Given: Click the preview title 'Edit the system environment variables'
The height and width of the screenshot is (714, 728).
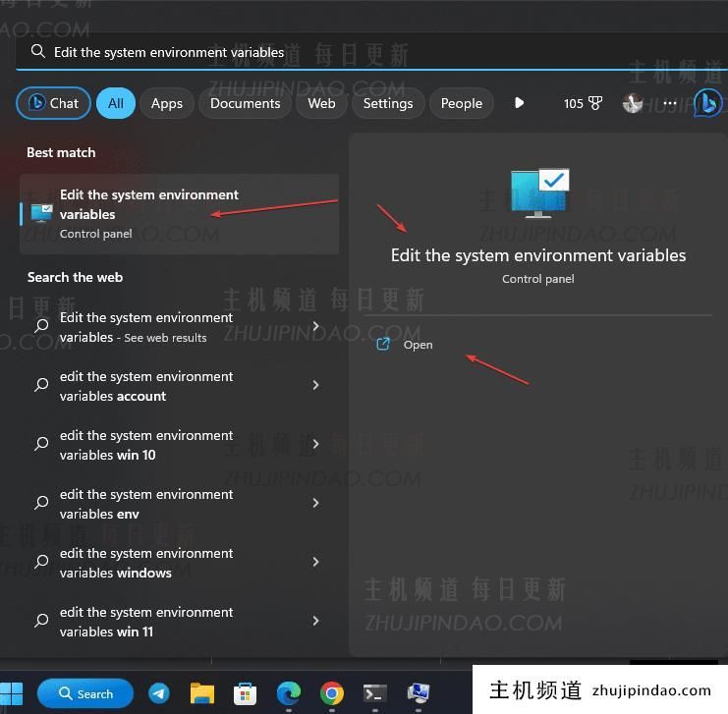Looking at the screenshot, I should [538, 255].
